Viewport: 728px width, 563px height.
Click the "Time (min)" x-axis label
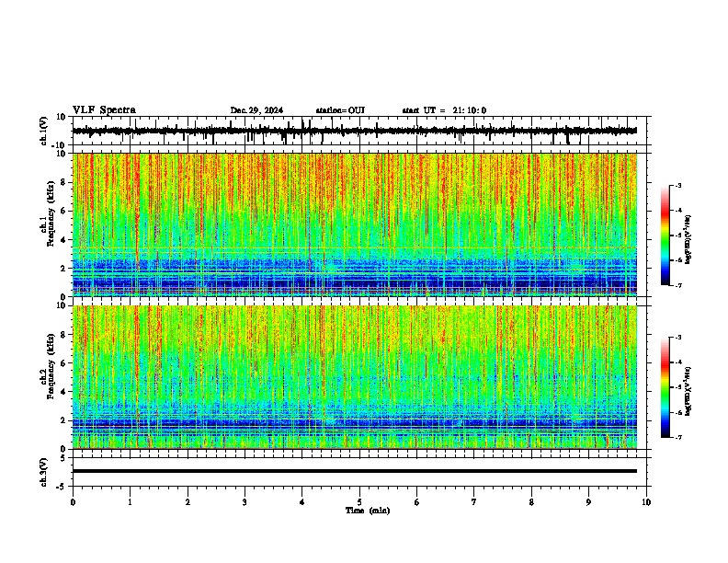(368, 511)
